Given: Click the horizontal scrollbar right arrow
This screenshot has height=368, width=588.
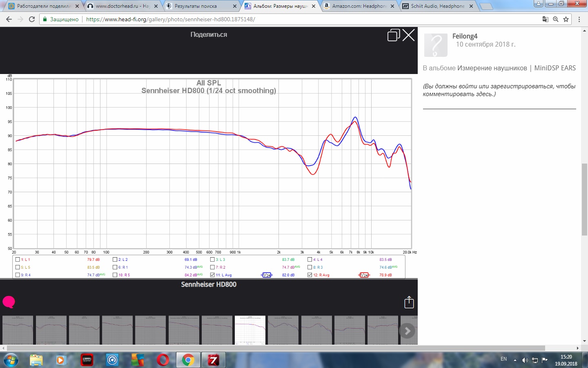Looking at the screenshot, I should 577,348.
